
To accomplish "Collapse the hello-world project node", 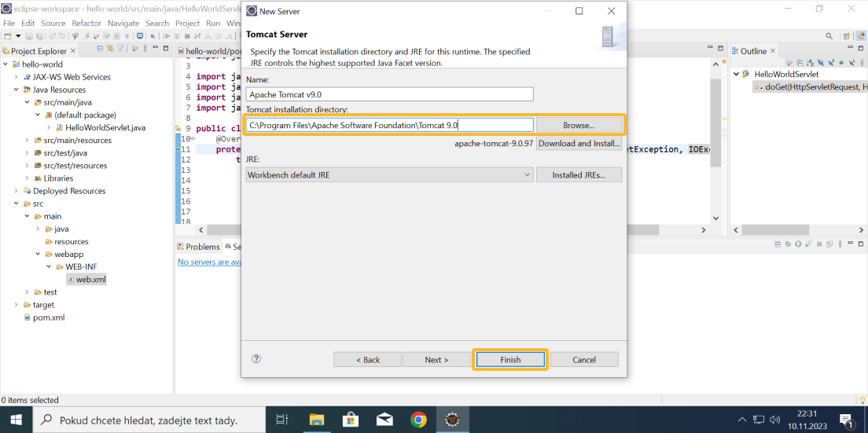I will click(6, 64).
